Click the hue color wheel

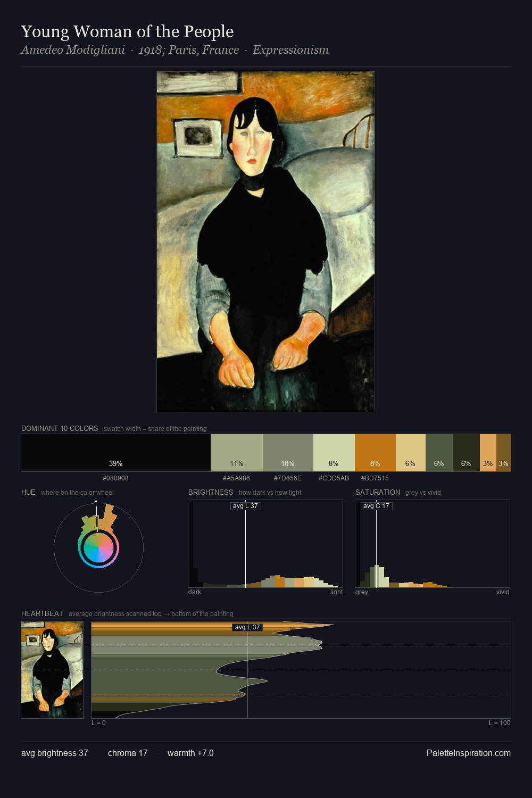click(x=98, y=547)
